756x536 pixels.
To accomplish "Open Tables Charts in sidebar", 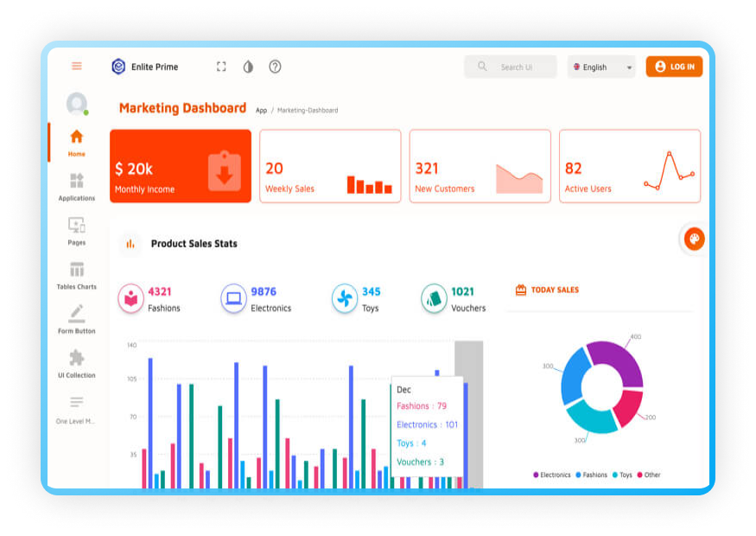I will click(x=77, y=275).
